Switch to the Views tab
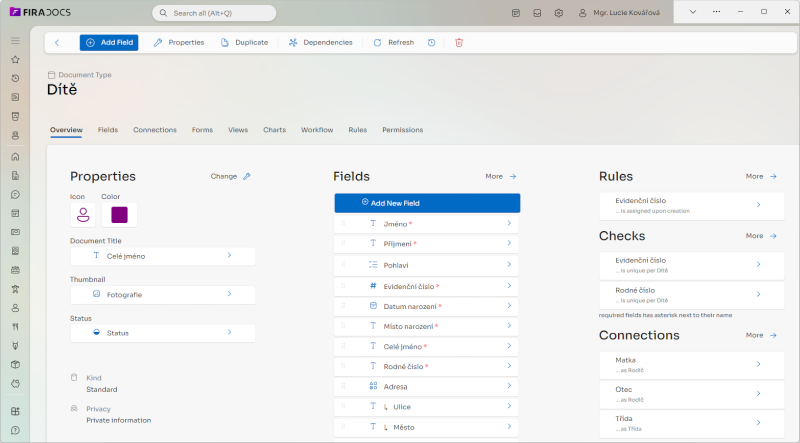This screenshot has width=800, height=443. (238, 130)
